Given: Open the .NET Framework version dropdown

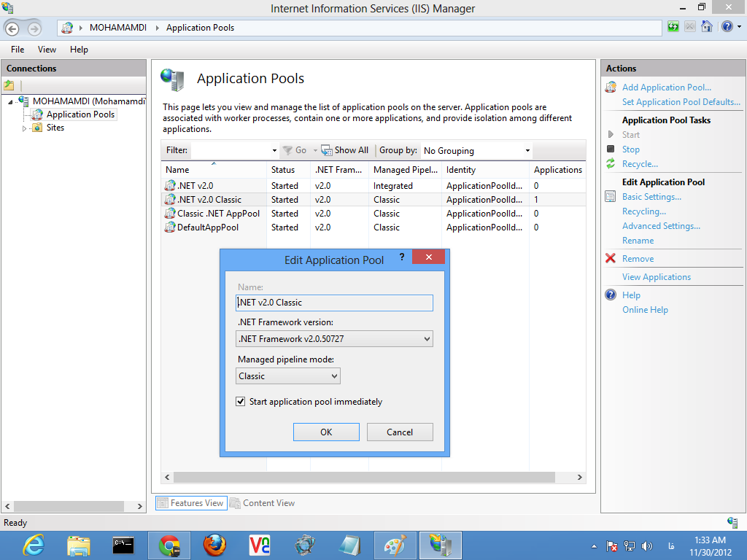Looking at the screenshot, I should (335, 339).
